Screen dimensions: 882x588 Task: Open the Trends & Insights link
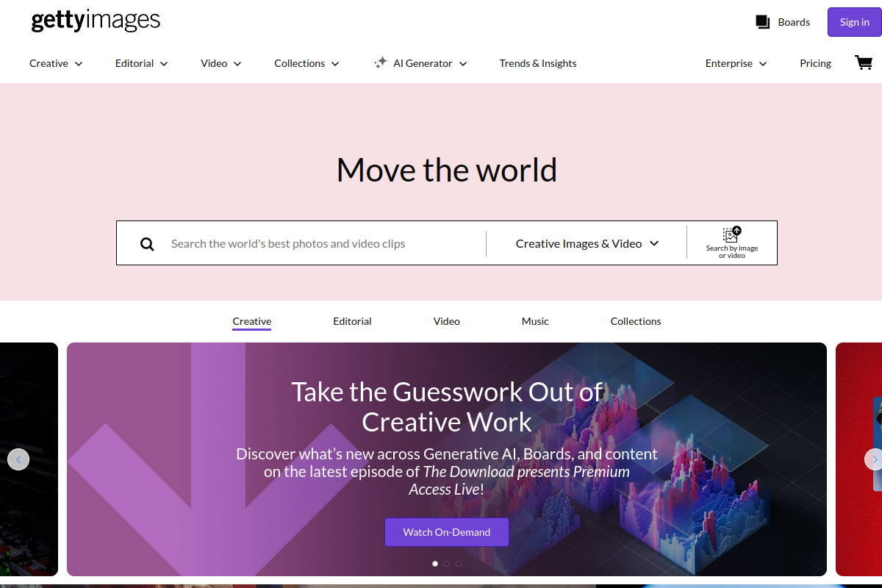coord(538,63)
